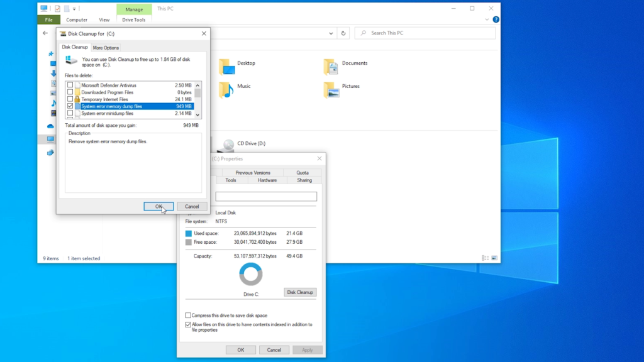Enable Compress this drive to save disk space
This screenshot has width=644, height=362.
[188, 315]
